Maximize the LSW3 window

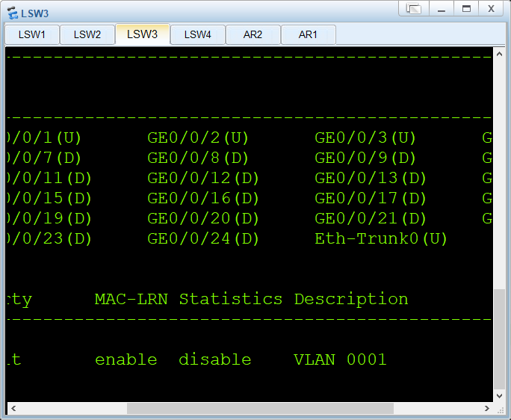tap(466, 8)
